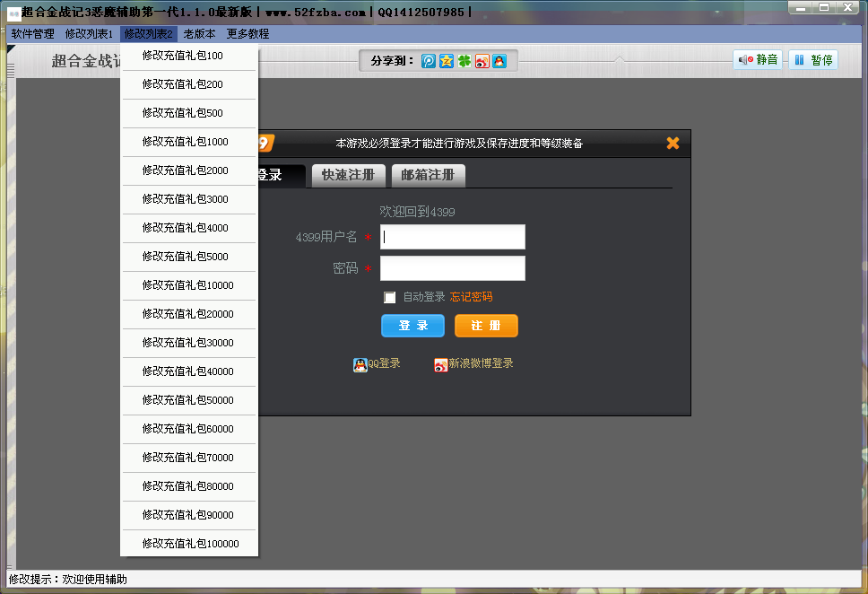Mute sound with 静音 button
The image size is (868, 594).
point(758,60)
